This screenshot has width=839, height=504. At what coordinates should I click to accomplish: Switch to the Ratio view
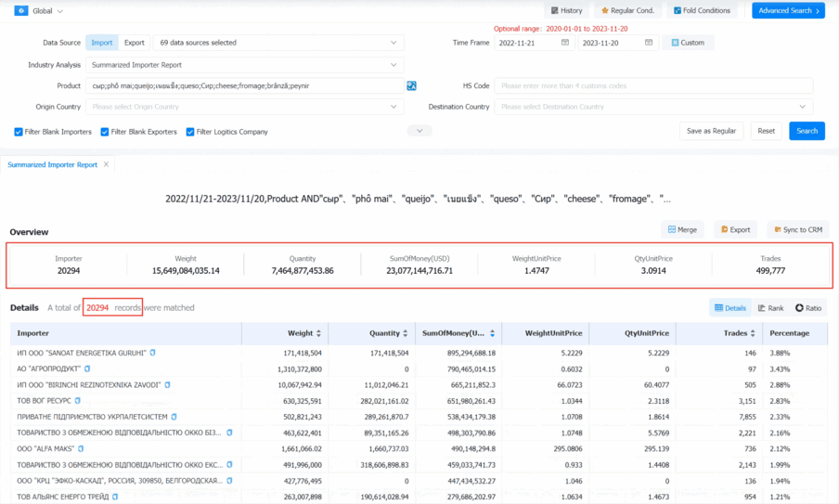click(x=808, y=307)
